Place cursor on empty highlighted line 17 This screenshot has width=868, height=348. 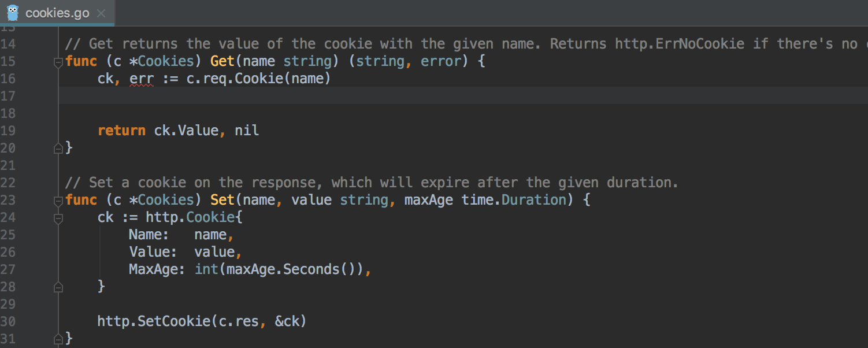click(x=462, y=96)
